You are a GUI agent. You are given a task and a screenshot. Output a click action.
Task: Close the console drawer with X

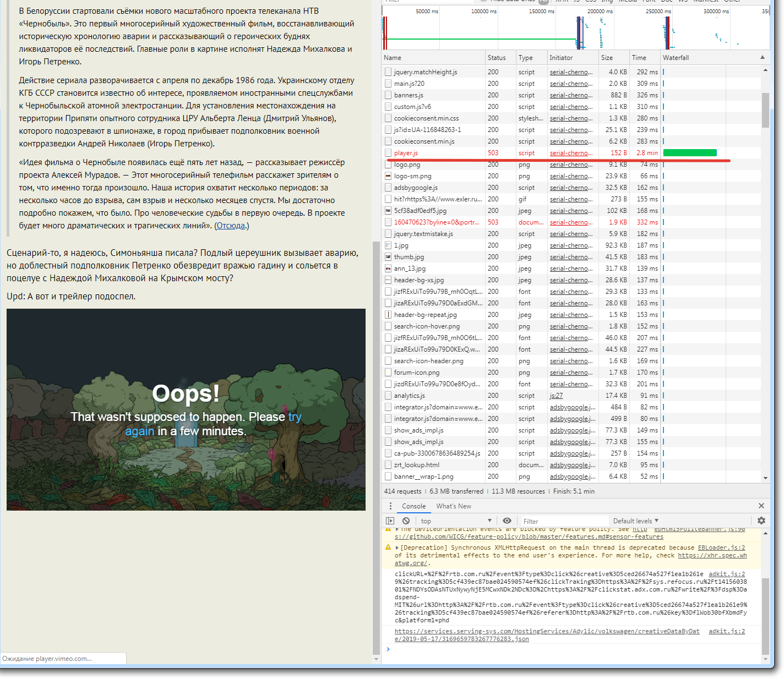[761, 506]
